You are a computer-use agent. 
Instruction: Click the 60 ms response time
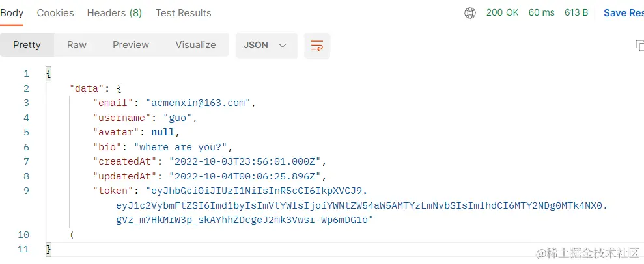(x=540, y=13)
